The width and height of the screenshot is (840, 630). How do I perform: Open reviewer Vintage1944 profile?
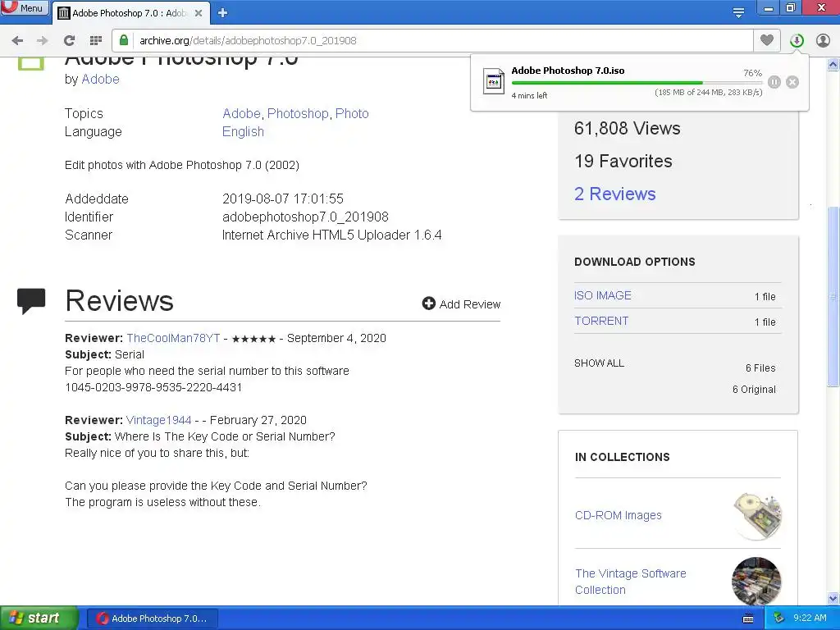[x=158, y=420]
